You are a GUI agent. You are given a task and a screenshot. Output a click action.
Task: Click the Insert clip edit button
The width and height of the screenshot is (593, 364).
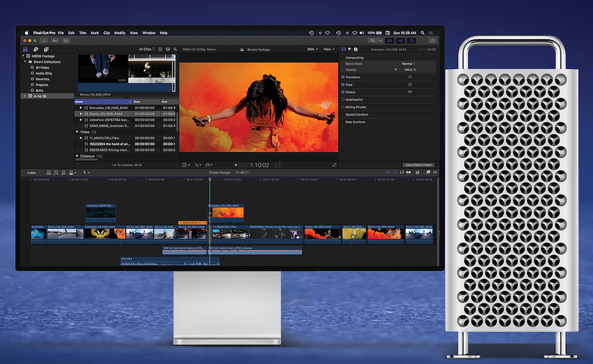(56, 172)
